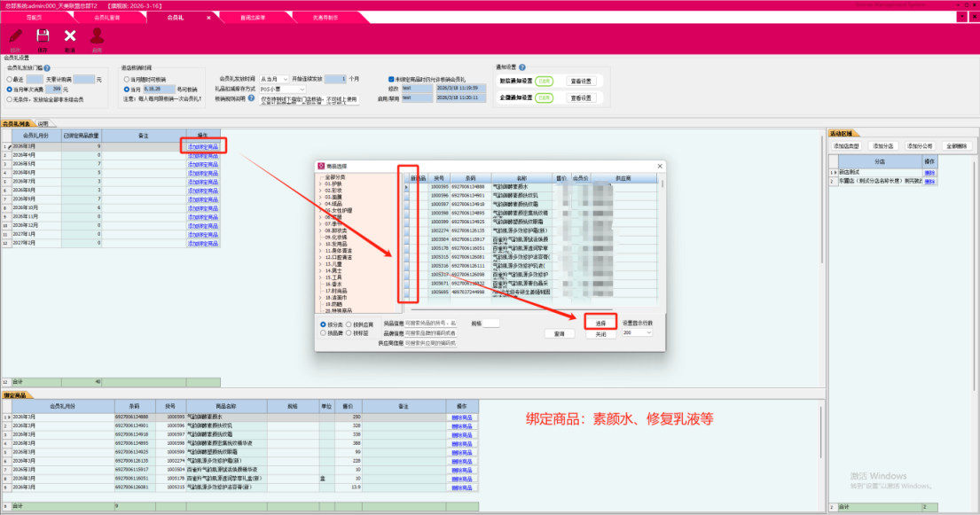Screen dimensions: 980x515
Task: Toggle 未绑定商品时仍允许核销会员礼 checkbox
Action: [391, 79]
